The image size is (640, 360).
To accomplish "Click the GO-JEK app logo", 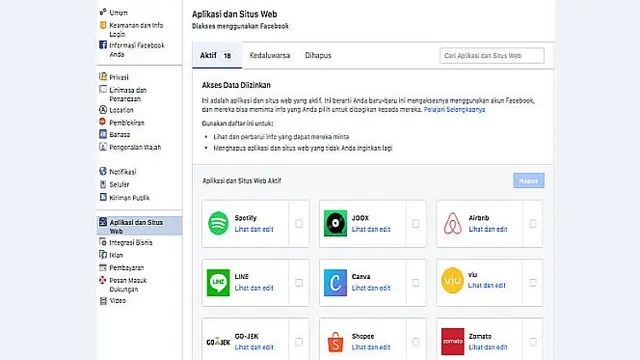I will click(218, 342).
